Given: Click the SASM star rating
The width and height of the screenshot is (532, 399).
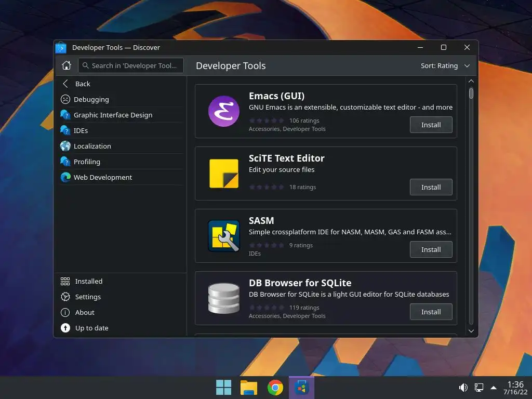Looking at the screenshot, I should pos(267,245).
